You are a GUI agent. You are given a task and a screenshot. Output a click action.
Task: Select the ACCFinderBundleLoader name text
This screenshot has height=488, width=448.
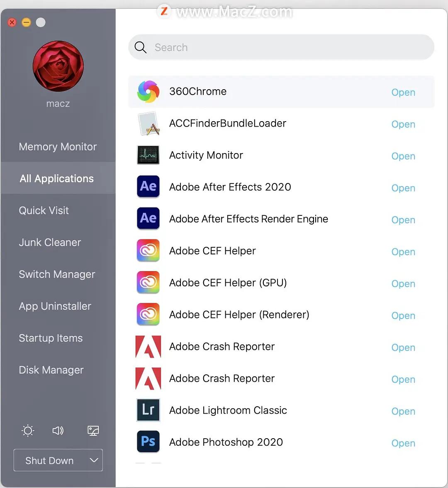point(227,123)
